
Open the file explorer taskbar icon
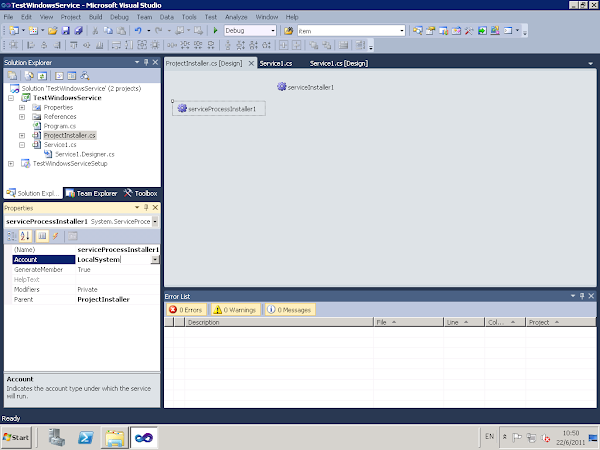[115, 437]
